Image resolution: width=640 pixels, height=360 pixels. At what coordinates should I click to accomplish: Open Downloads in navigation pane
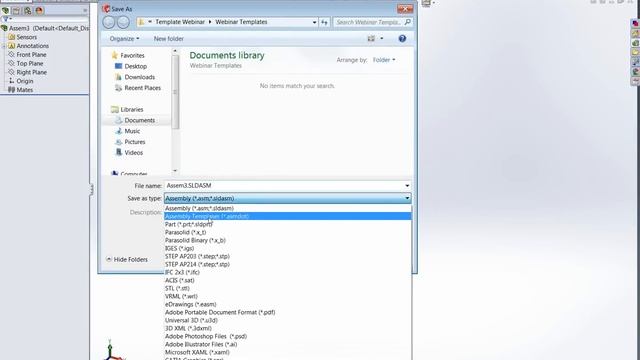click(140, 77)
